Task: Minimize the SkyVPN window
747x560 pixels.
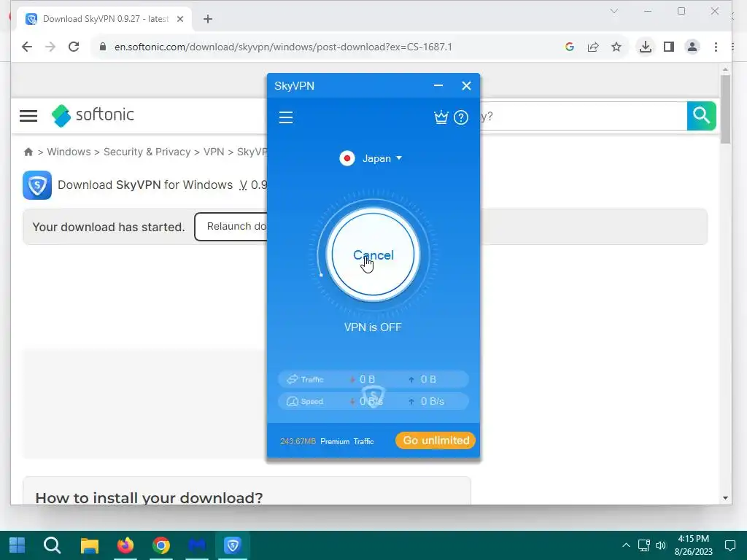Action: coord(438,86)
